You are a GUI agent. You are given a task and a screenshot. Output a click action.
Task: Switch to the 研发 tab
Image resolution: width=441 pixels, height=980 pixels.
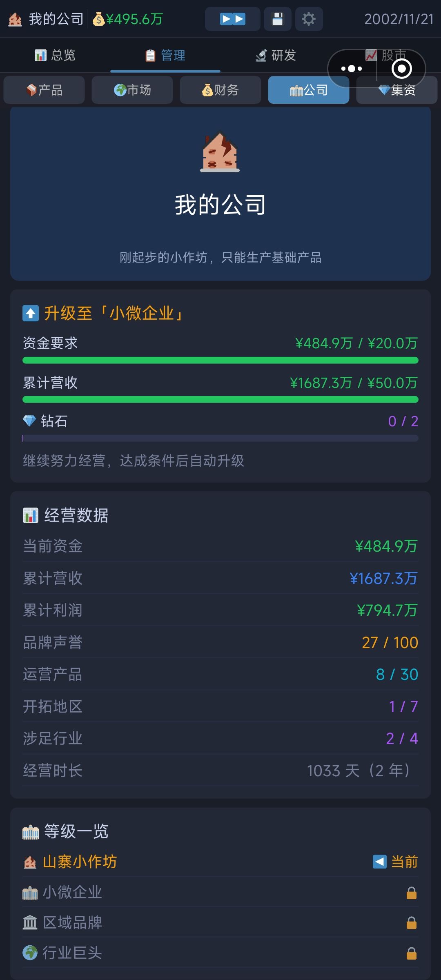tap(276, 55)
